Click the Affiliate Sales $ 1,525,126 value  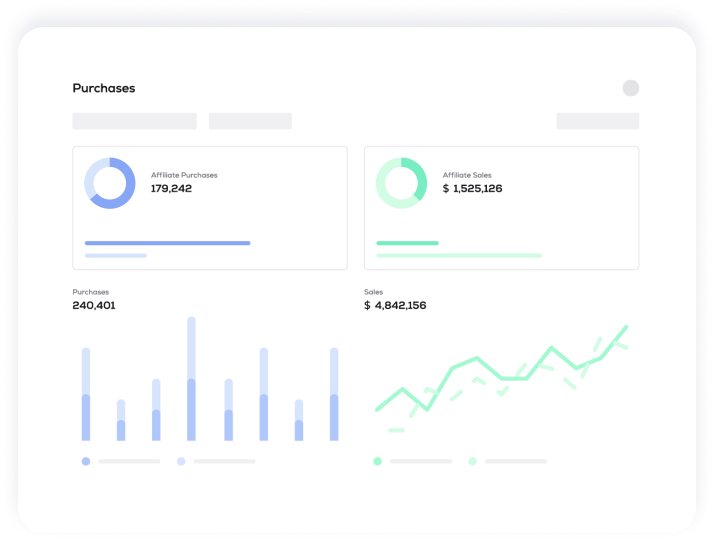472,188
